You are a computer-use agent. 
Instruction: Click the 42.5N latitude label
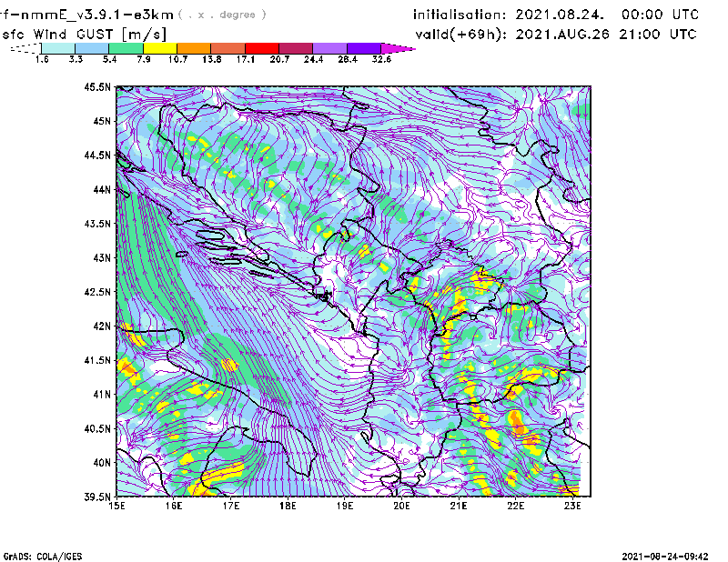pos(97,292)
